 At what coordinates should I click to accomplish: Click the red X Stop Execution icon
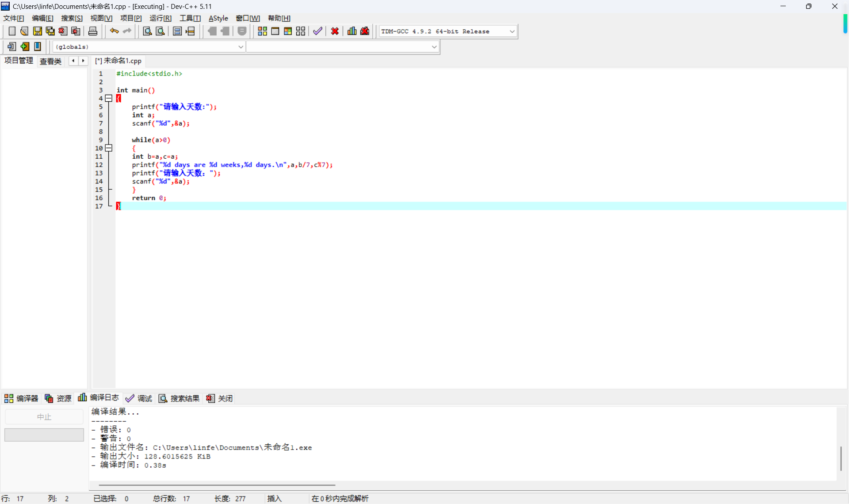[x=335, y=31]
